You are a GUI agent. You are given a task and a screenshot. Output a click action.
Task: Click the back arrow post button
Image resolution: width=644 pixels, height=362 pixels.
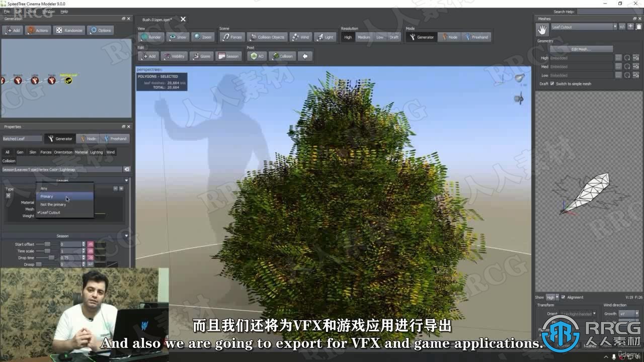coord(305,56)
